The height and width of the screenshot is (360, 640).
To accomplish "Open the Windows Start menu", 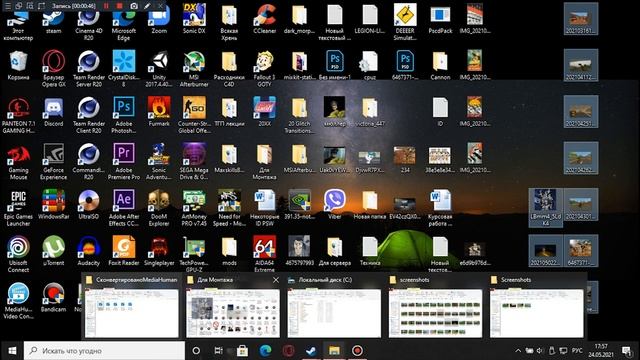I will tap(12, 351).
